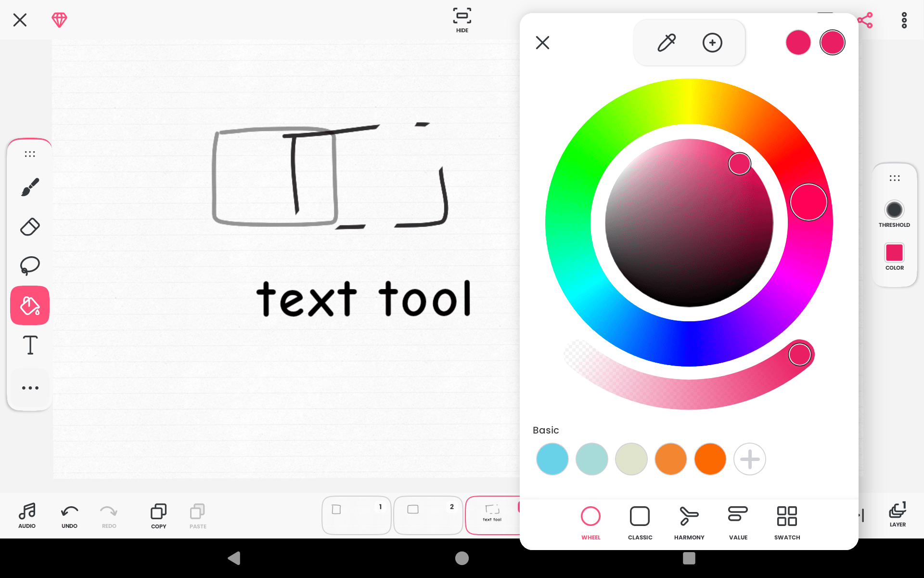Hide the interface with the HIDE toggle

(x=462, y=20)
